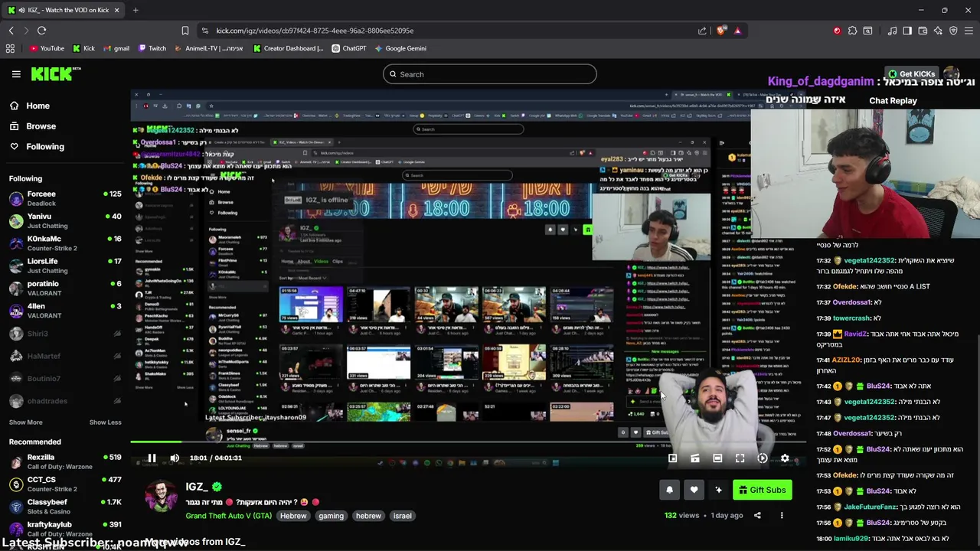Open Following in the sidebar
Image resolution: width=980 pixels, height=551 pixels.
coord(45,147)
